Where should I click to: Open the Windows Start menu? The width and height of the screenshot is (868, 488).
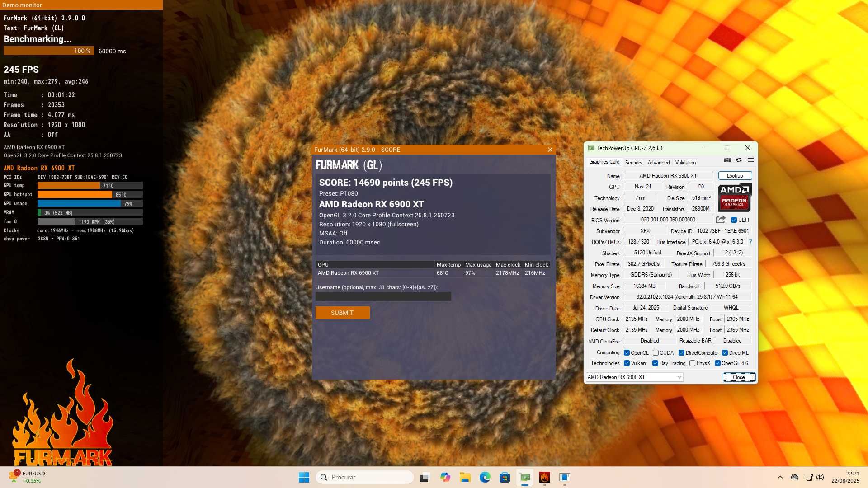(304, 477)
